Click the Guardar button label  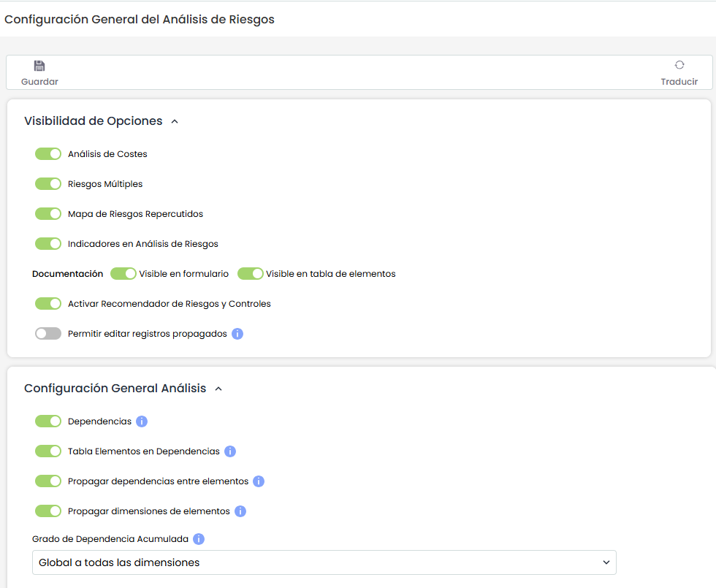[x=39, y=82]
